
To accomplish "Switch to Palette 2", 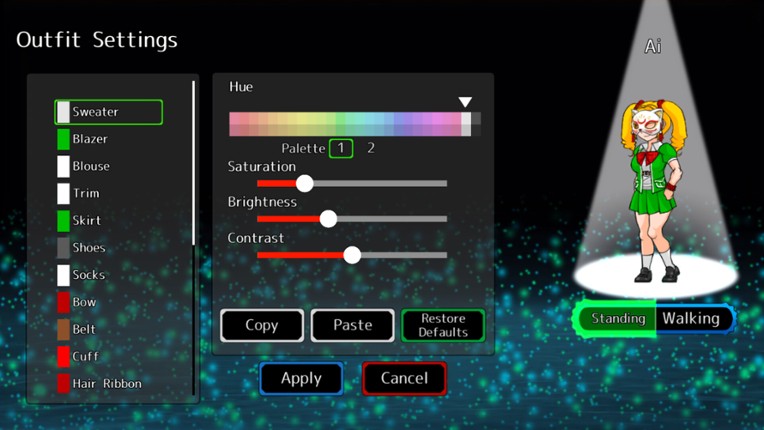I will [x=371, y=148].
